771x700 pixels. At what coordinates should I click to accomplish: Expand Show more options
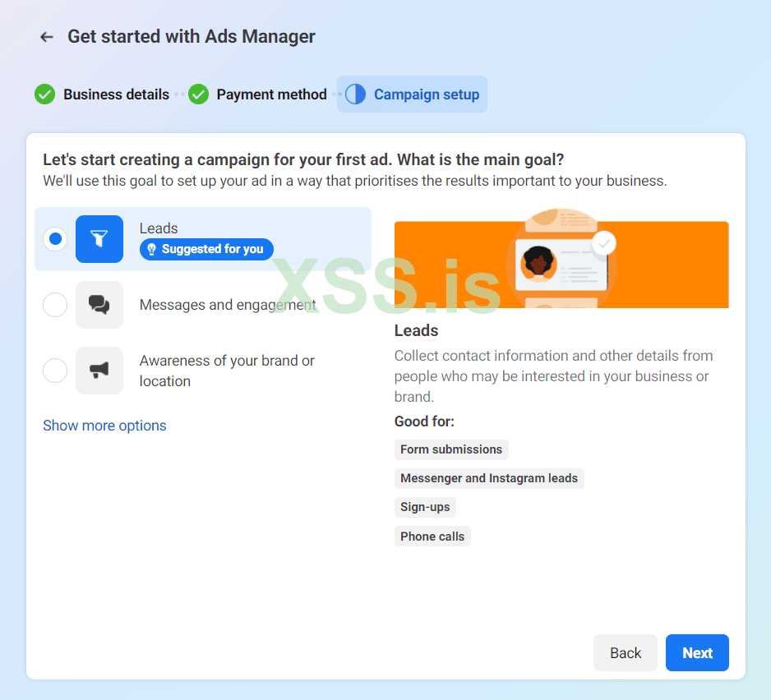[x=104, y=426]
